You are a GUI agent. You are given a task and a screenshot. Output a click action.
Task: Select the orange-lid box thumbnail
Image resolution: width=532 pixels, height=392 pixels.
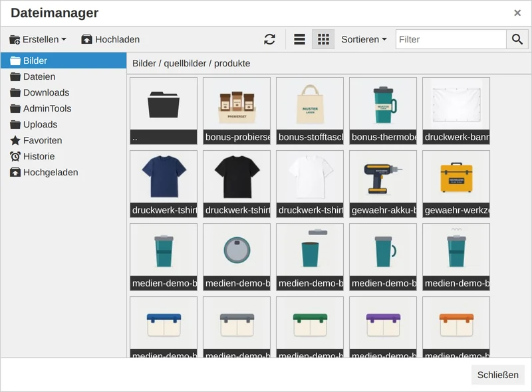coord(456,327)
